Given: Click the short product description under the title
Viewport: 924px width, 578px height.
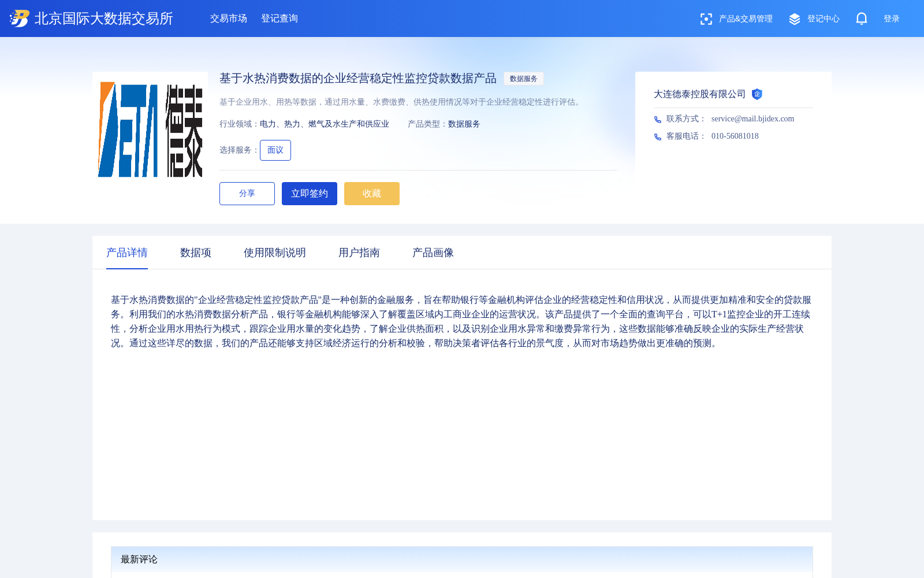Looking at the screenshot, I should (x=401, y=102).
